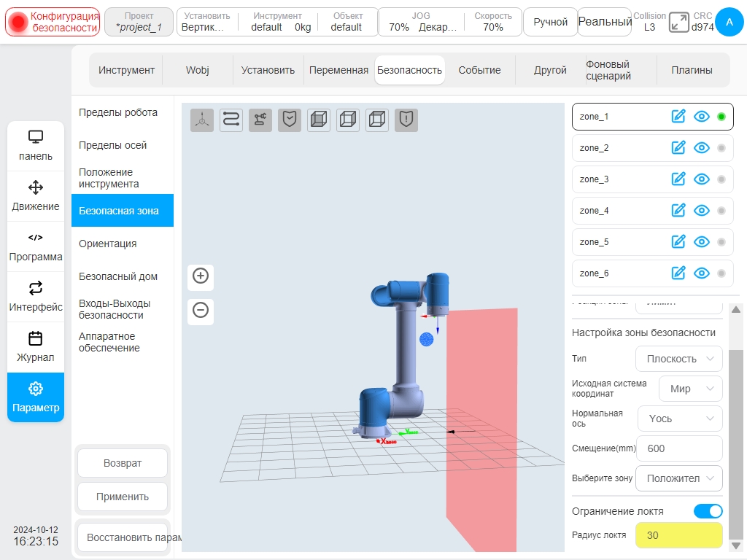
Task: Toggle visibility of zone_3
Action: click(x=702, y=179)
